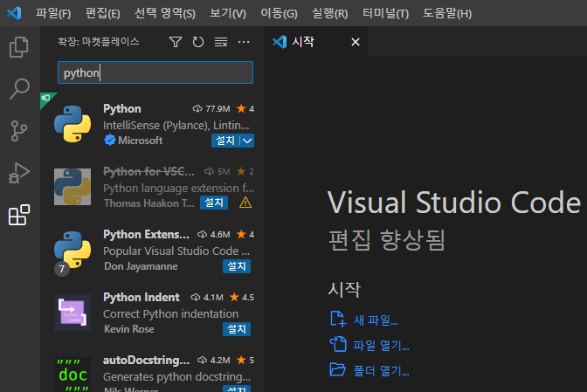
Task: Click the Microsoft publisher name
Action: tap(140, 141)
